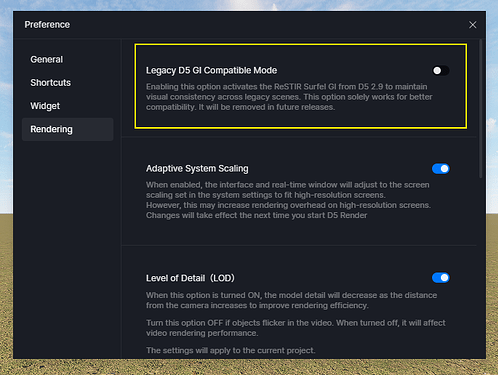The height and width of the screenshot is (375, 498).
Task: Enable Legacy D5 GI Compatible Mode toggle
Action: (x=440, y=71)
